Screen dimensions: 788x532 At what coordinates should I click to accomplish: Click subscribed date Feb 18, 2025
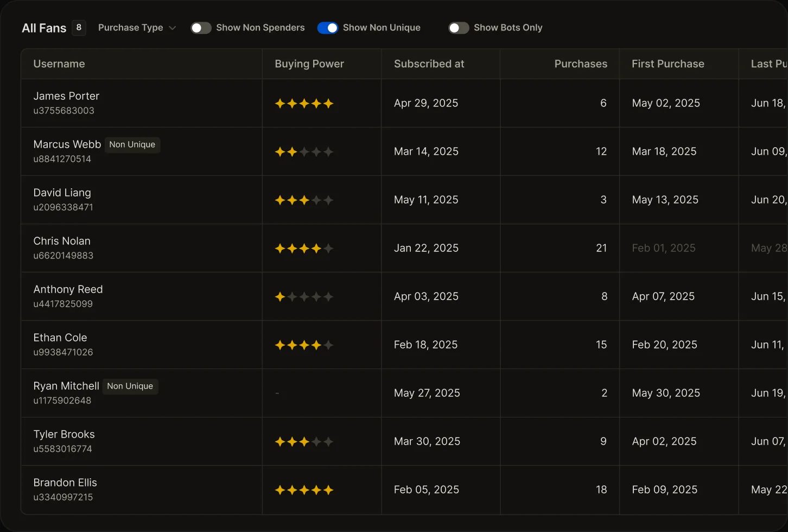(x=426, y=345)
